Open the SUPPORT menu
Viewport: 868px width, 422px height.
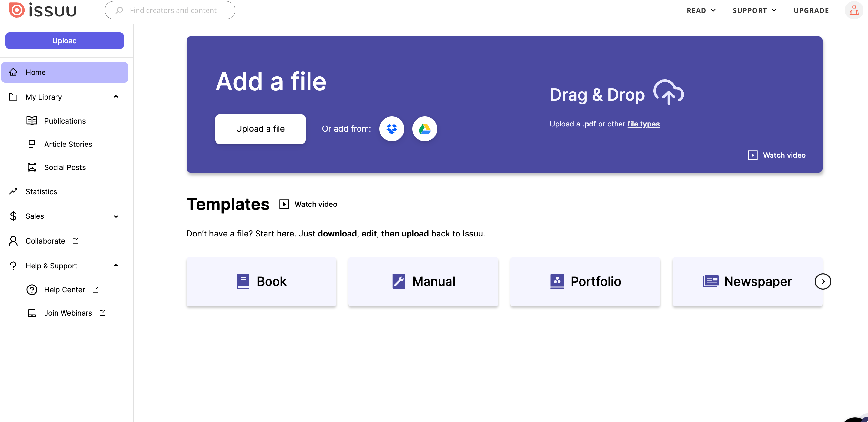(754, 10)
